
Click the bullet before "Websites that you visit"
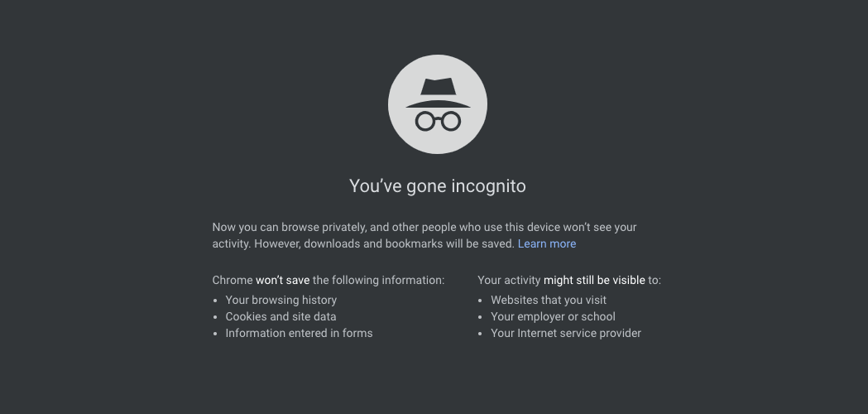[481, 301]
